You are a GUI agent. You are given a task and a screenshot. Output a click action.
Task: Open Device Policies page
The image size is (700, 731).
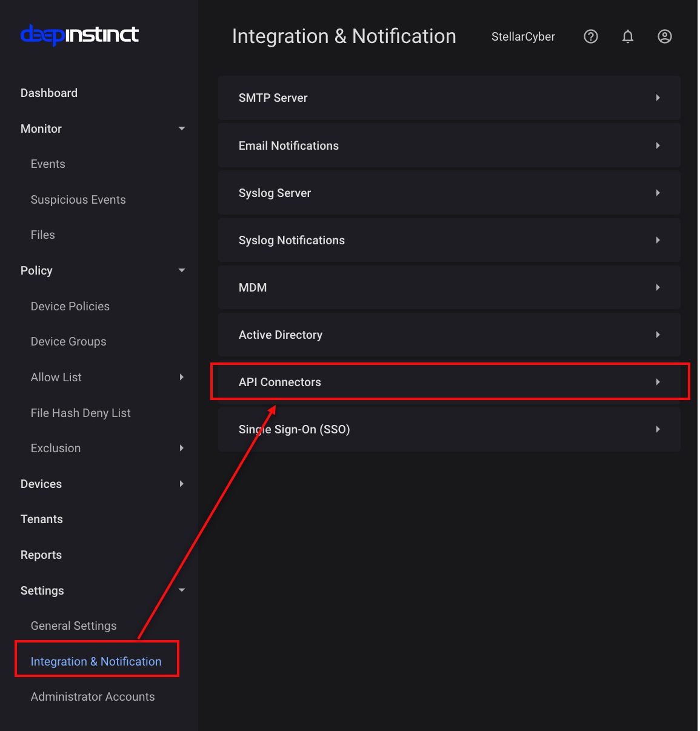coord(70,306)
